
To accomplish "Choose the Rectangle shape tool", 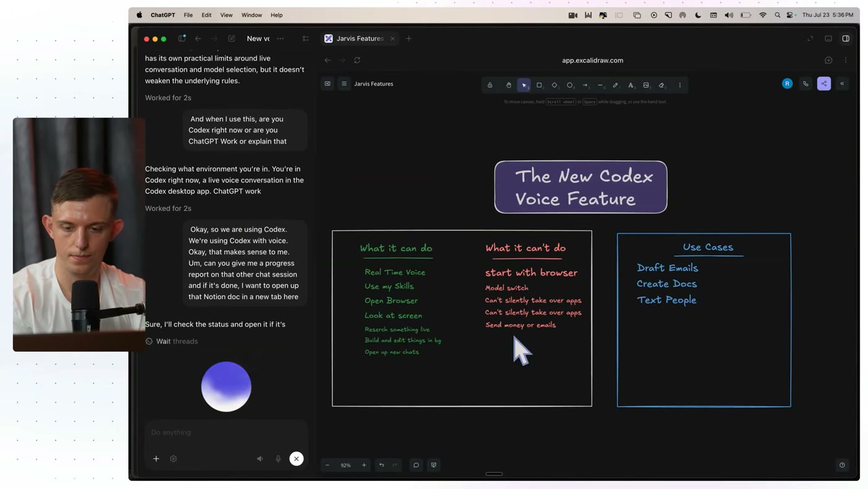I will [x=539, y=85].
